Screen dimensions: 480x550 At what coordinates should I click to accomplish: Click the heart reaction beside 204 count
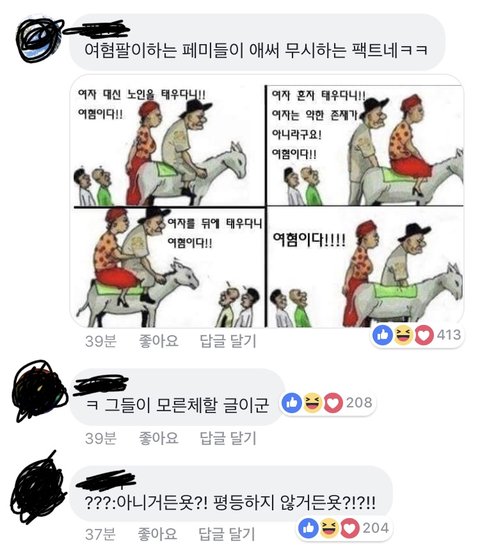tap(350, 529)
